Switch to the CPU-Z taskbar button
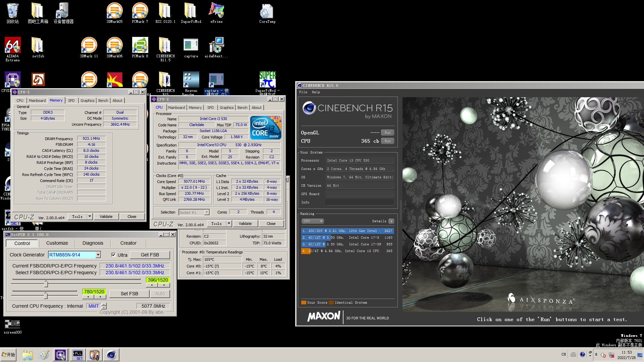This screenshot has height=362, width=644. click(60, 355)
